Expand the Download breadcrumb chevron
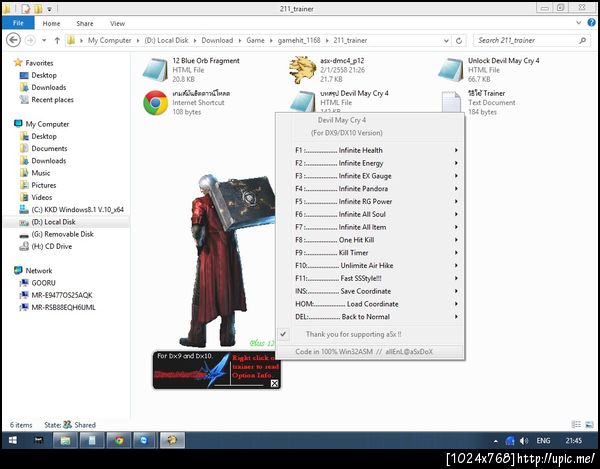 [x=240, y=40]
